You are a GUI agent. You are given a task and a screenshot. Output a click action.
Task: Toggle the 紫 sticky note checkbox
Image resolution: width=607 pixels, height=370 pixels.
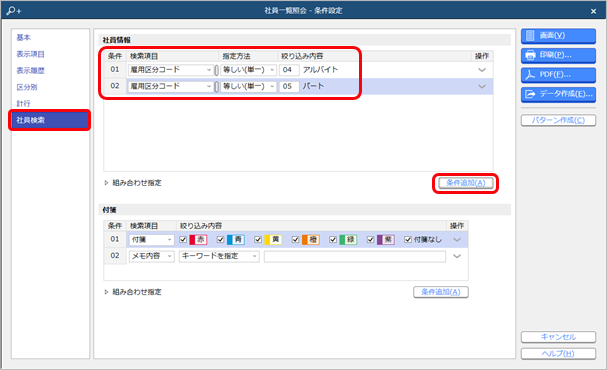[370, 240]
